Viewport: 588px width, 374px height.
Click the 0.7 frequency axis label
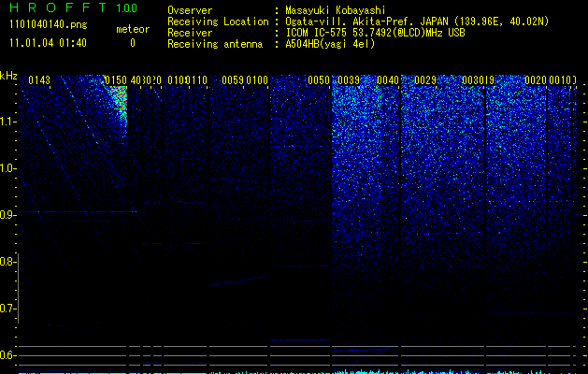pyautogui.click(x=7, y=309)
